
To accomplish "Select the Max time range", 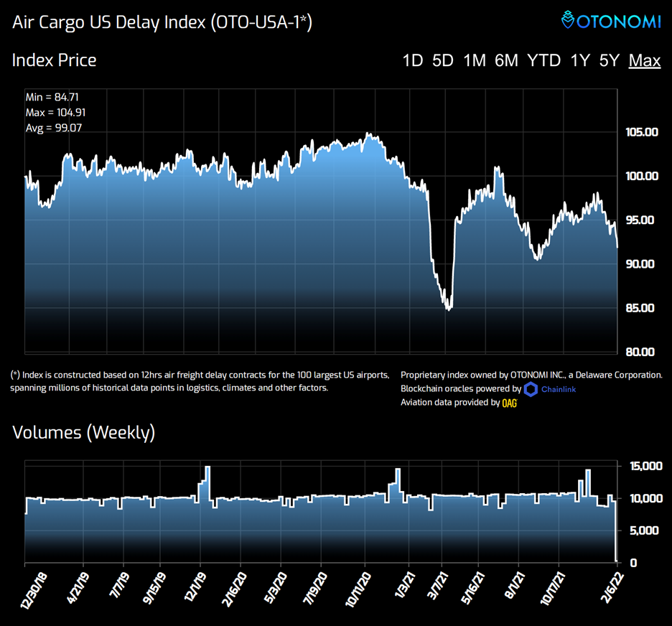I will pos(644,60).
